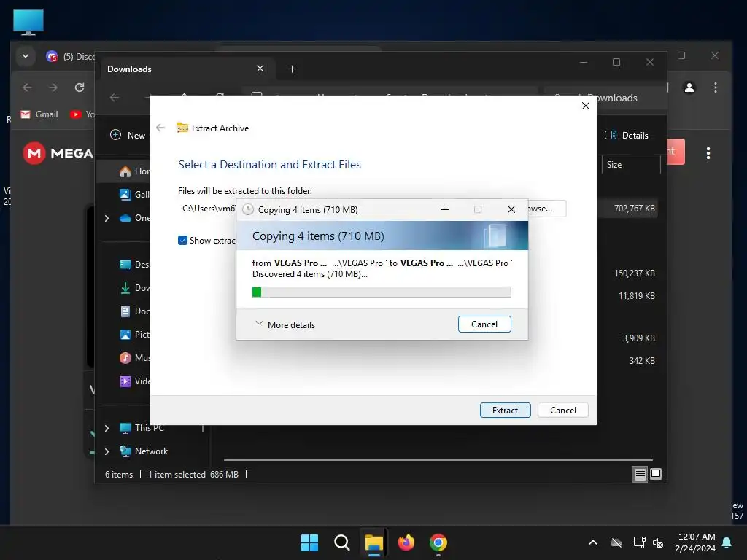
Task: Reload the page in Chrome
Action: click(80, 87)
